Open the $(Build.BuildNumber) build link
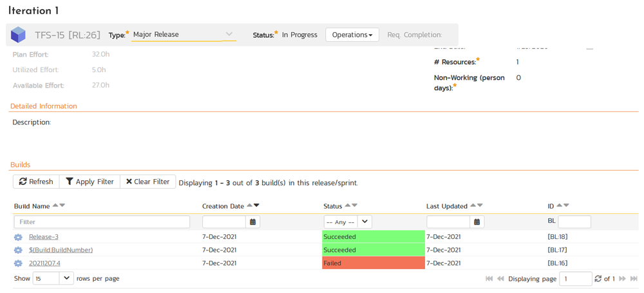Screen dimensions: 644x293 click(x=61, y=250)
